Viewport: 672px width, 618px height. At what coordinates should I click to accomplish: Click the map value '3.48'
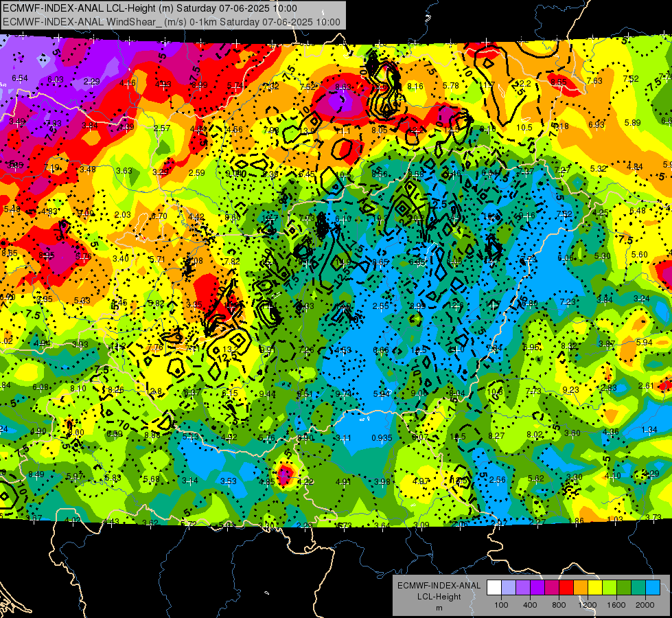point(88,170)
